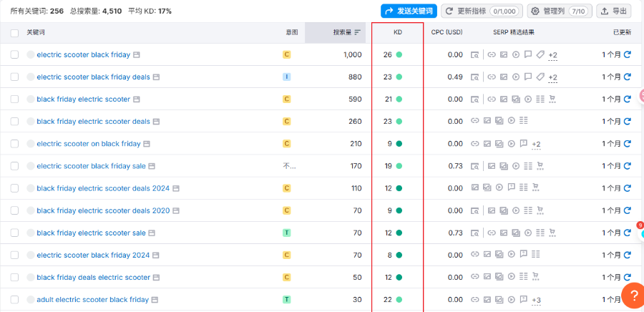Click shopping cart SERP icon in 'black friday electric scooter' row
Image resolution: width=644 pixels, height=312 pixels.
pyautogui.click(x=552, y=99)
